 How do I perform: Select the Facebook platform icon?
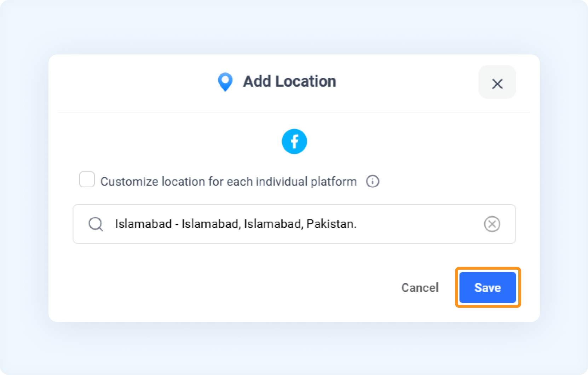294,141
